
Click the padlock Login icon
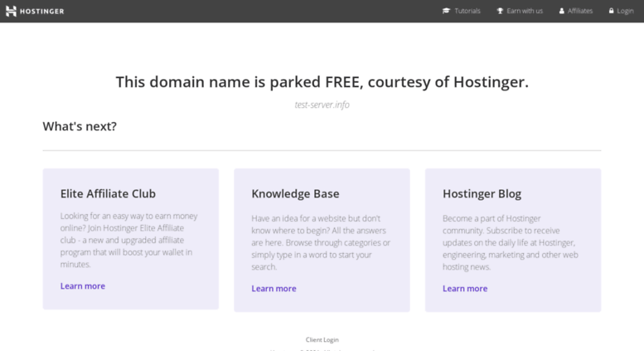[x=611, y=11]
